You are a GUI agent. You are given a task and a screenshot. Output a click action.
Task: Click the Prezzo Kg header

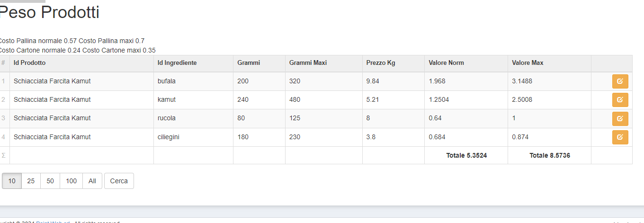pyautogui.click(x=381, y=63)
